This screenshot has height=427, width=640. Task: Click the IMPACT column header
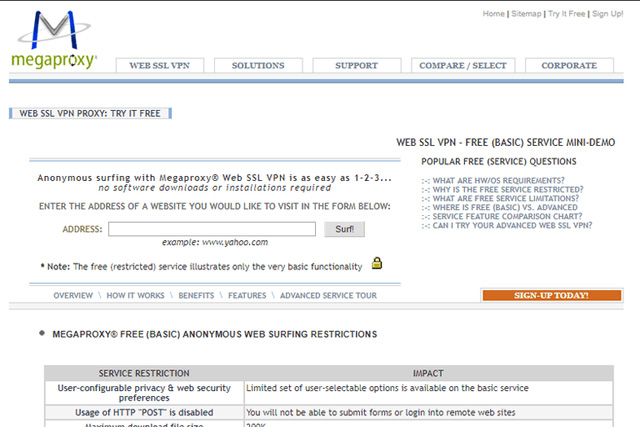click(x=428, y=373)
